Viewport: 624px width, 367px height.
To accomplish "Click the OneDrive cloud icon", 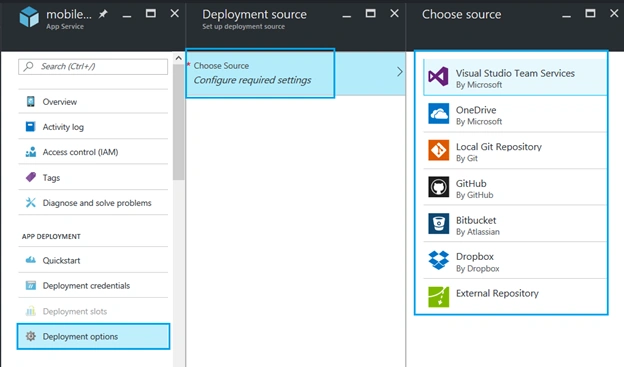I will point(439,113).
